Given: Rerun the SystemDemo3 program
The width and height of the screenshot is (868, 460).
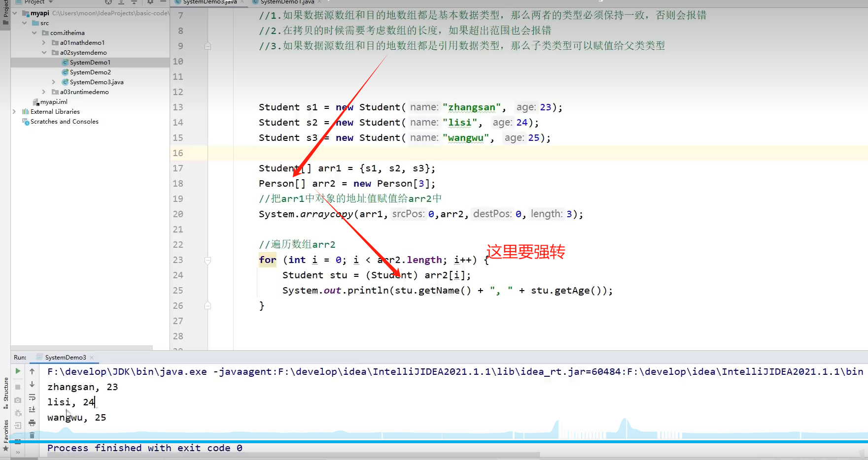Looking at the screenshot, I should [x=18, y=371].
